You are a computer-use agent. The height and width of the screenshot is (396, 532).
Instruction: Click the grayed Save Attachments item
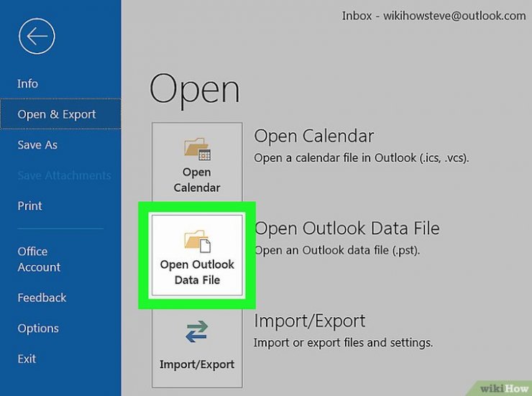(64, 175)
